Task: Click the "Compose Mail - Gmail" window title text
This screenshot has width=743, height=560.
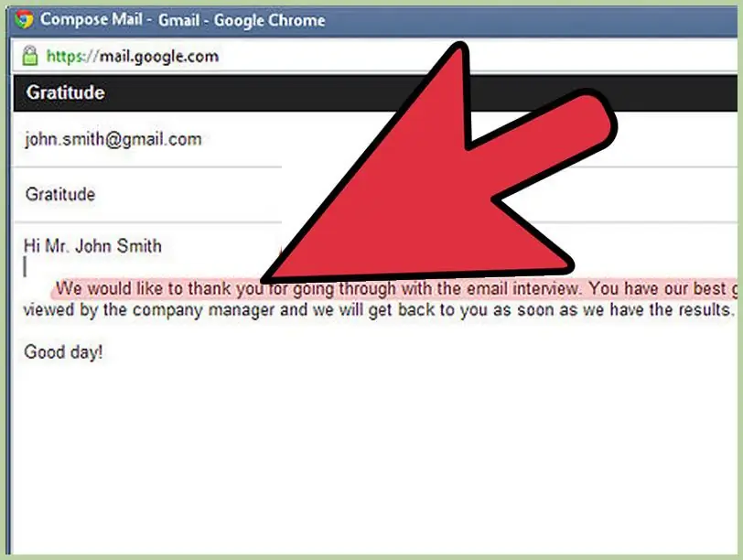Action: [x=182, y=20]
